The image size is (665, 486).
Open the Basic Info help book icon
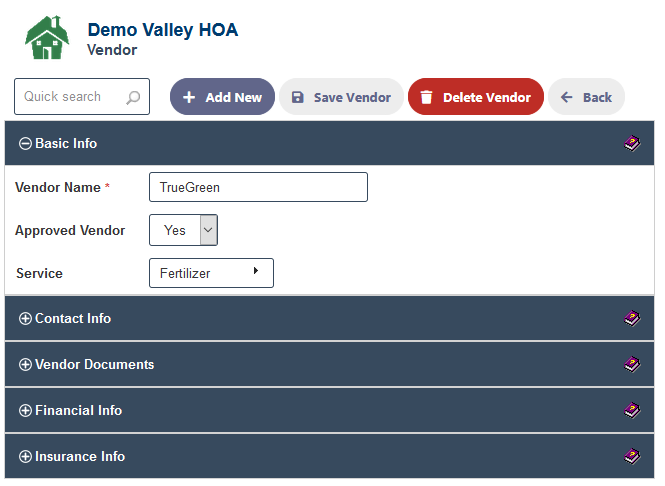632,143
